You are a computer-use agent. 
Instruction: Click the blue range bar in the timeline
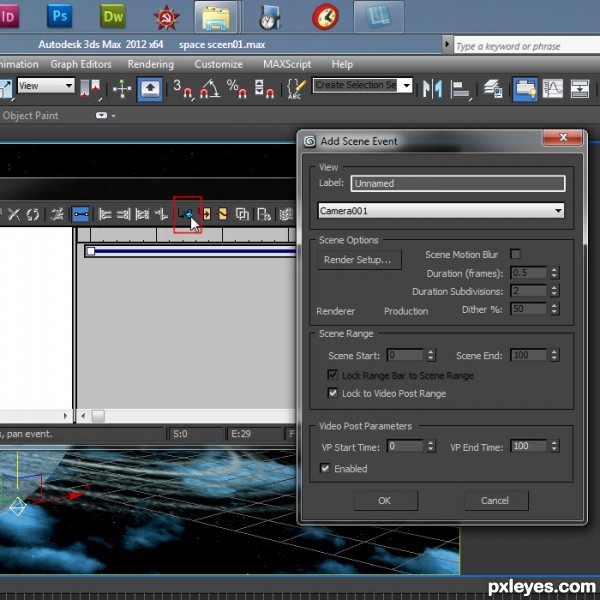click(190, 251)
